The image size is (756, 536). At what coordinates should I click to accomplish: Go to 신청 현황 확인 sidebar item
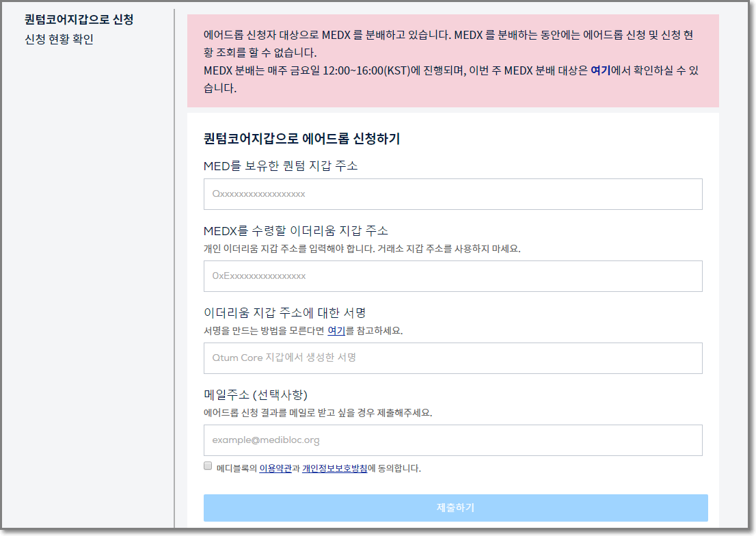pyautogui.click(x=59, y=40)
